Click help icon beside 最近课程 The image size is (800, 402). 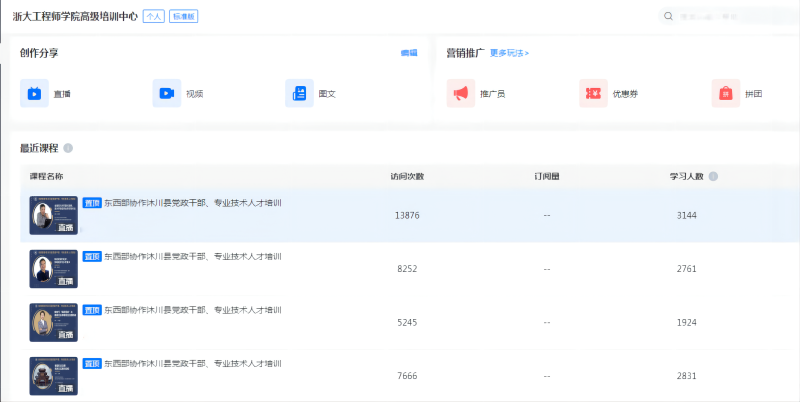pos(68,148)
